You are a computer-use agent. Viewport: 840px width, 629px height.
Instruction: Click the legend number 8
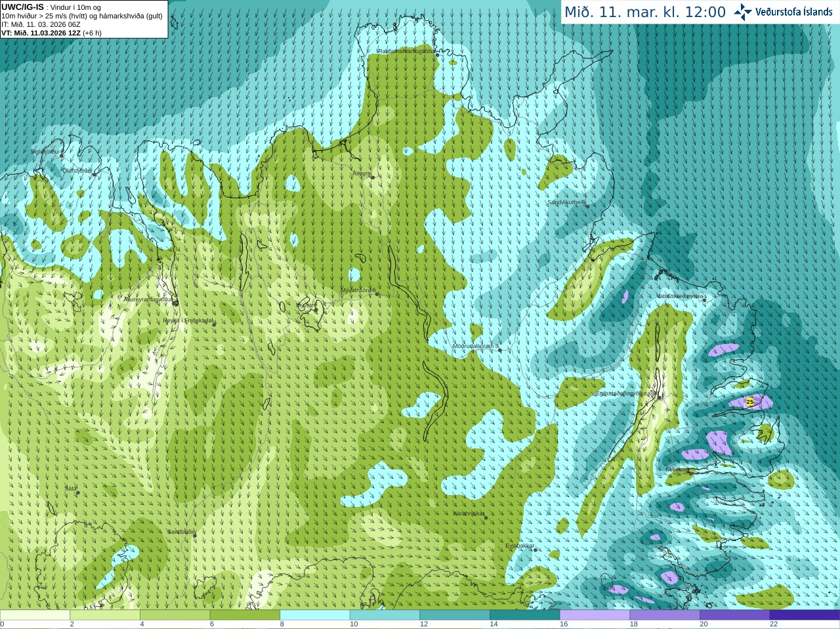(282, 624)
